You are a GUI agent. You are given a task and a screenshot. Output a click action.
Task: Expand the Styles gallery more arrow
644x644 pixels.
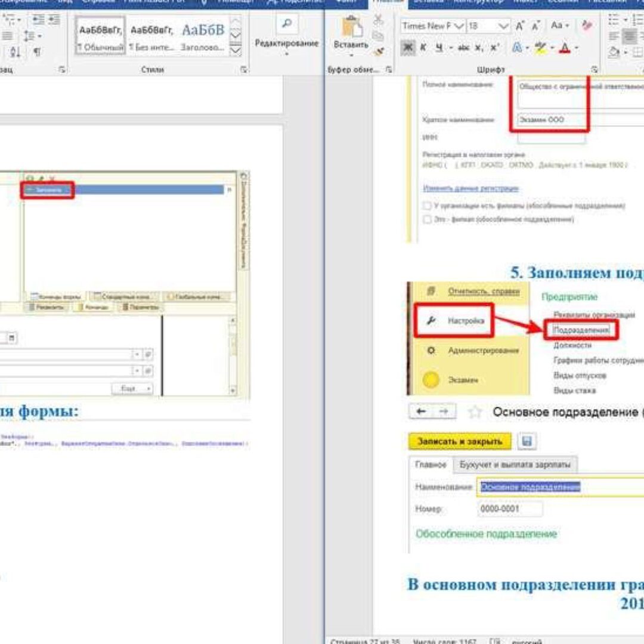point(236,51)
